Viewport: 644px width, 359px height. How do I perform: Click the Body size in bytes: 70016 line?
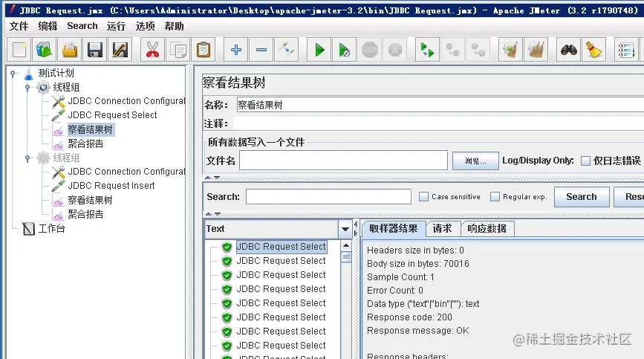coord(417,264)
